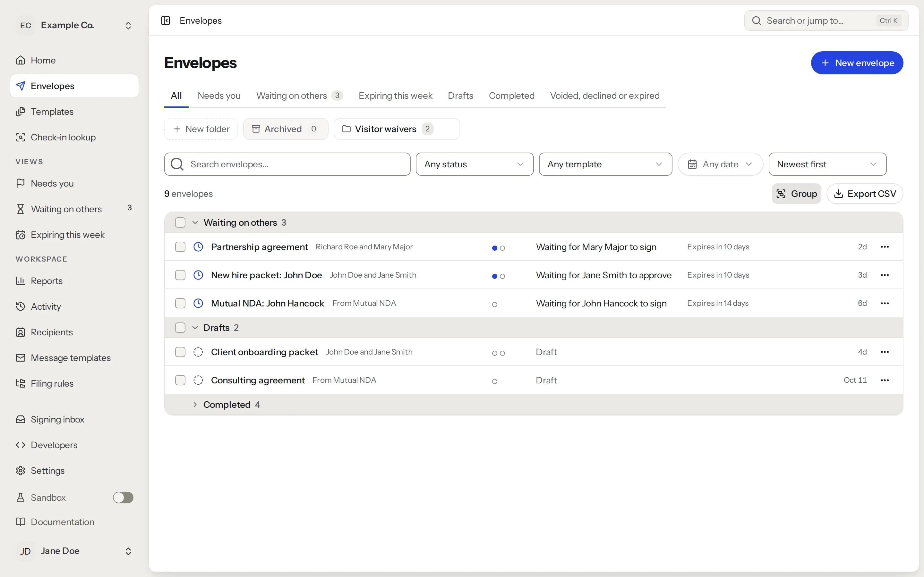Expand the Completed group
924x577 pixels.
coord(195,405)
